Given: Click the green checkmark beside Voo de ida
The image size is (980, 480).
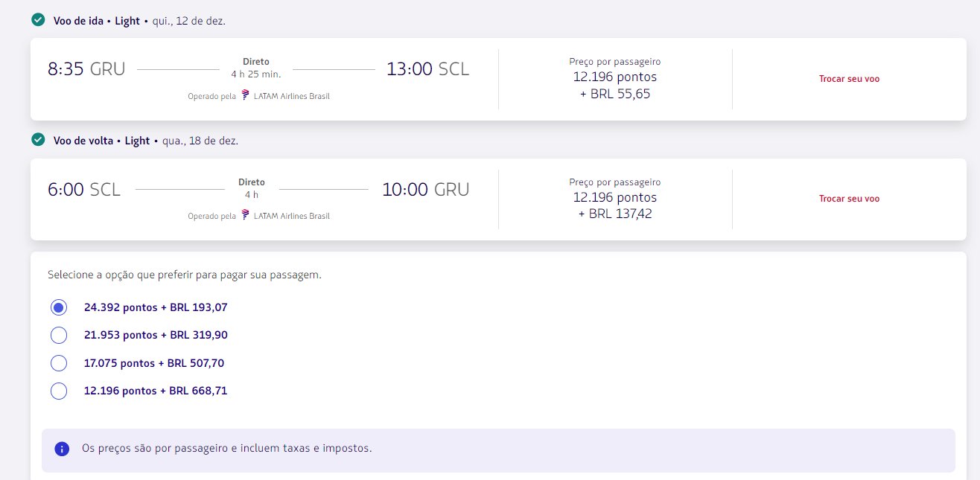Looking at the screenshot, I should (x=38, y=20).
